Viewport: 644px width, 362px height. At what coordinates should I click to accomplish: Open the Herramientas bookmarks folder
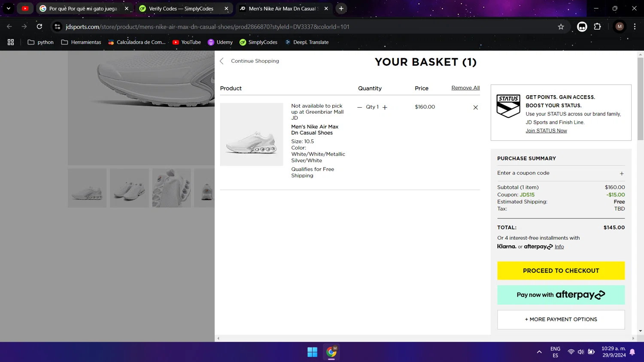coord(81,42)
